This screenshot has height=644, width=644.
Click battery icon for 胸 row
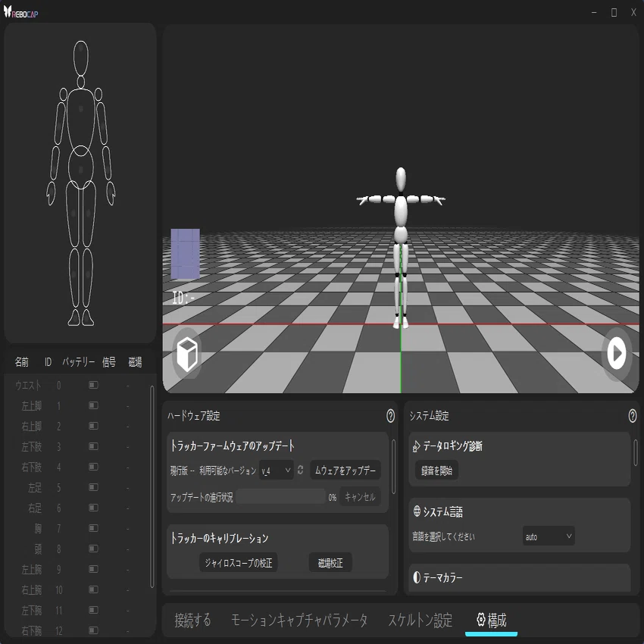click(x=93, y=528)
